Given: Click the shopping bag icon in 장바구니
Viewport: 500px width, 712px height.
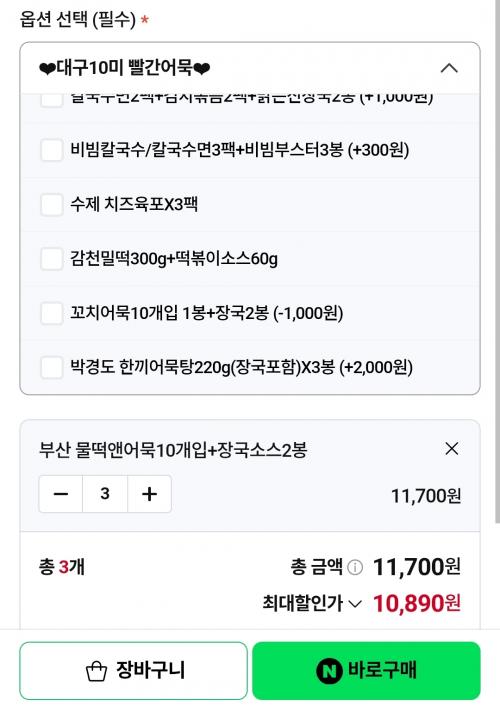Looking at the screenshot, I should [x=96, y=671].
